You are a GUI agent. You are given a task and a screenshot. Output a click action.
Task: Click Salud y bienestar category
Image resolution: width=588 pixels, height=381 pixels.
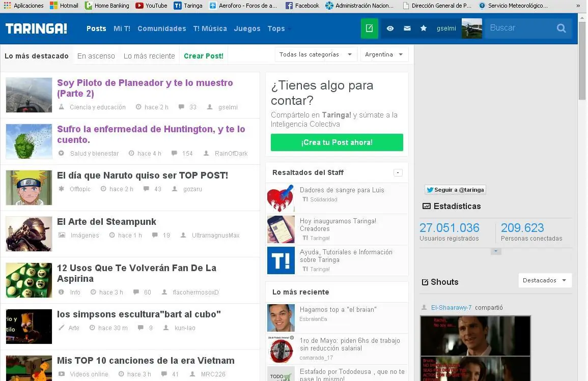click(94, 154)
